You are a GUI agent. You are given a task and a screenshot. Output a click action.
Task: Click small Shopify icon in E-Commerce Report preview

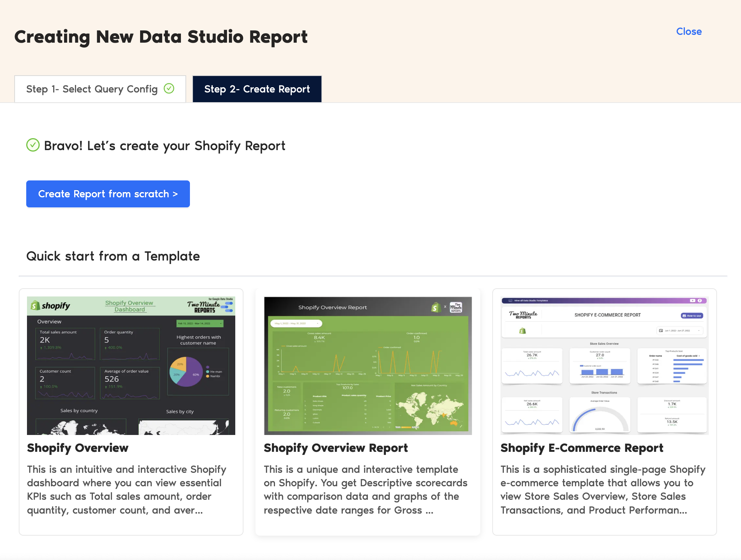pyautogui.click(x=522, y=331)
